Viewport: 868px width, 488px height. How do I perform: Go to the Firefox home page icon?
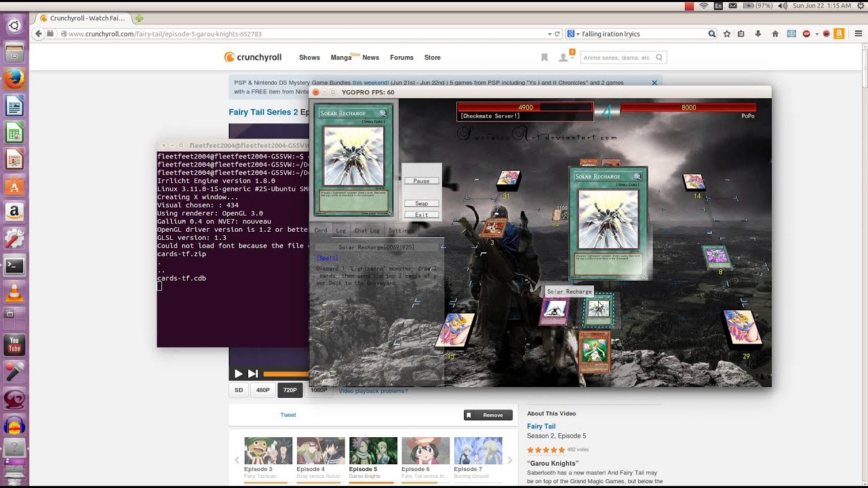pos(775,34)
